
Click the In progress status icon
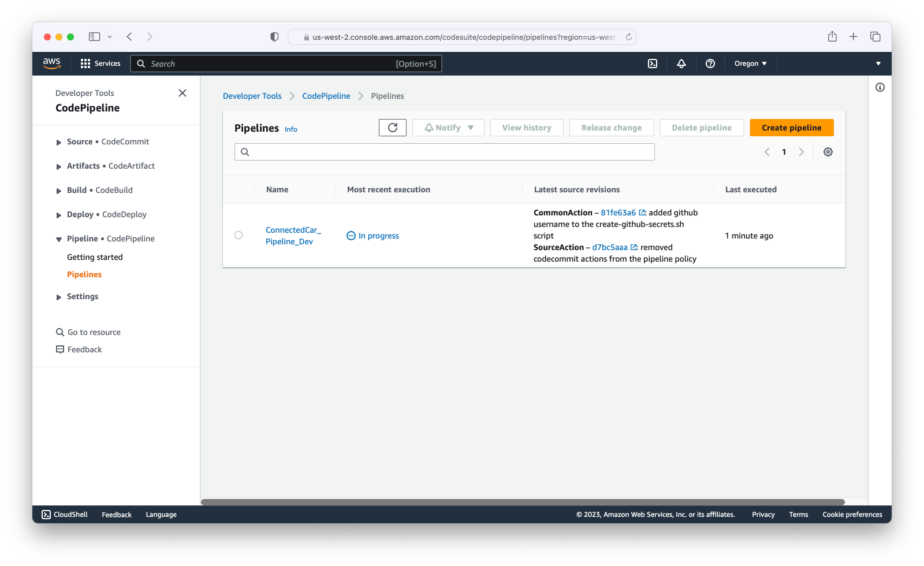351,236
